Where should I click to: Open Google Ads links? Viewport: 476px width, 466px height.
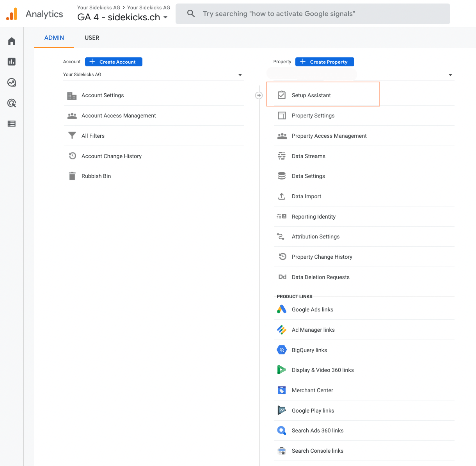364,309
